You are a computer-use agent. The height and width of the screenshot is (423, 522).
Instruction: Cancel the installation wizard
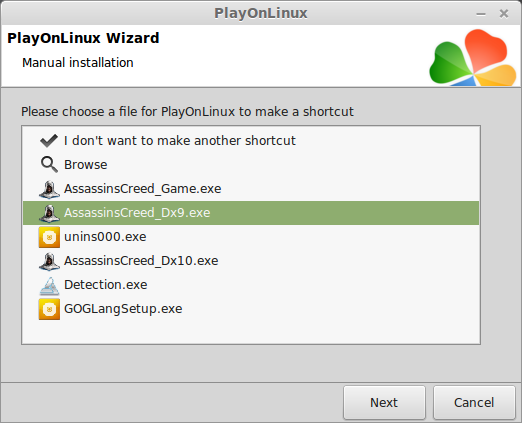coord(474,402)
